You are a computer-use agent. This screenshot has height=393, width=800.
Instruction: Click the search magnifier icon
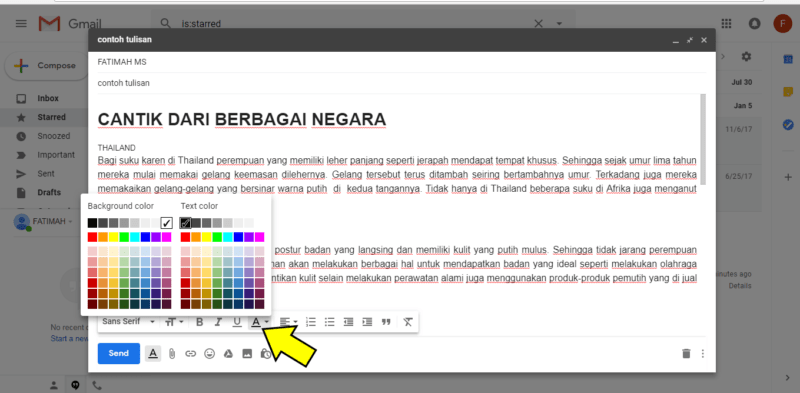pyautogui.click(x=165, y=23)
